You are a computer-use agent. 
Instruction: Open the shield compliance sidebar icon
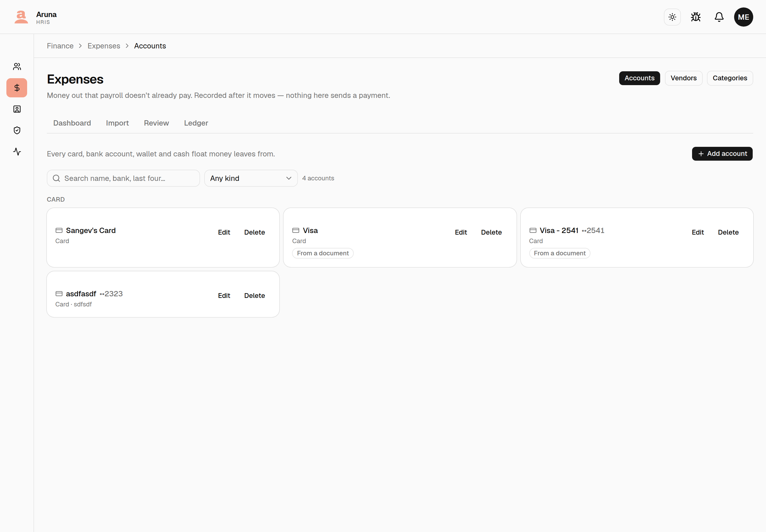(17, 130)
